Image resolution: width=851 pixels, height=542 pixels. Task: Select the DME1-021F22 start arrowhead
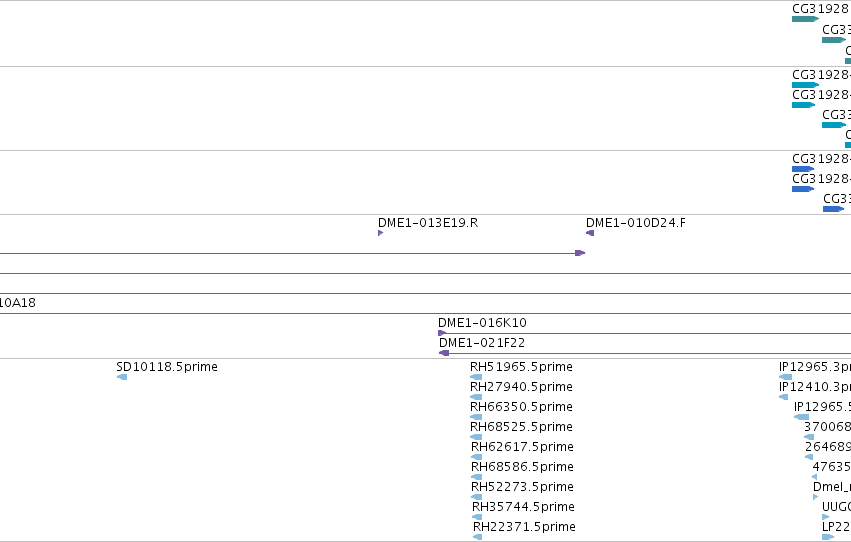(444, 353)
